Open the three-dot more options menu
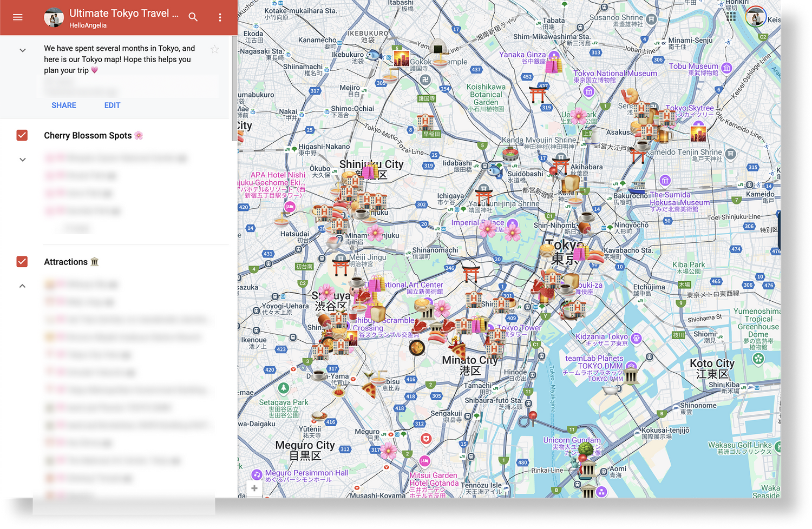Viewport: 812px width, 529px height. (x=220, y=17)
